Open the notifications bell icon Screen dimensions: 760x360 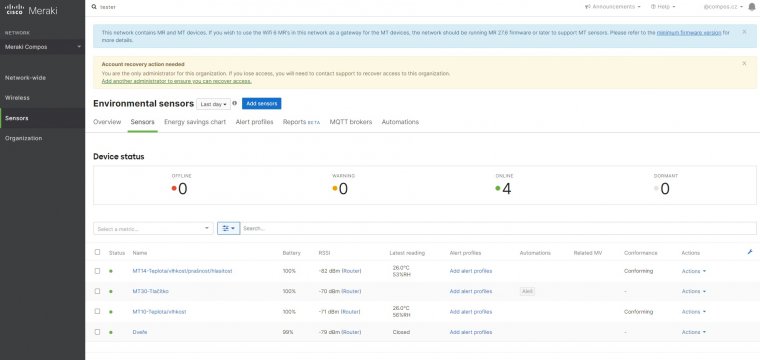pos(752,7)
